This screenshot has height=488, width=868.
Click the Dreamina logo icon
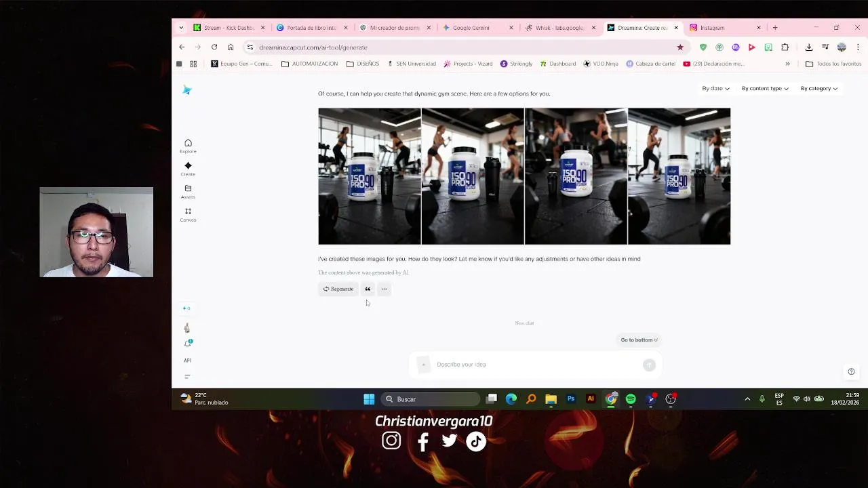(187, 90)
